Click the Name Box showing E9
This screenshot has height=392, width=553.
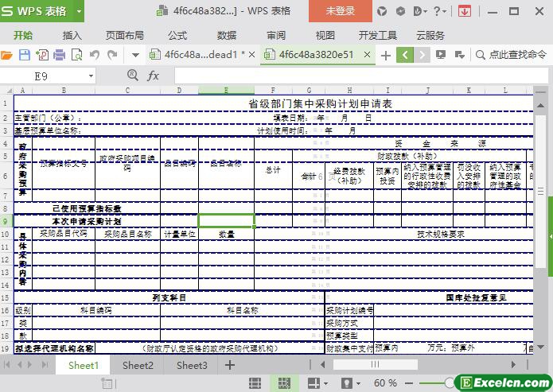click(41, 76)
